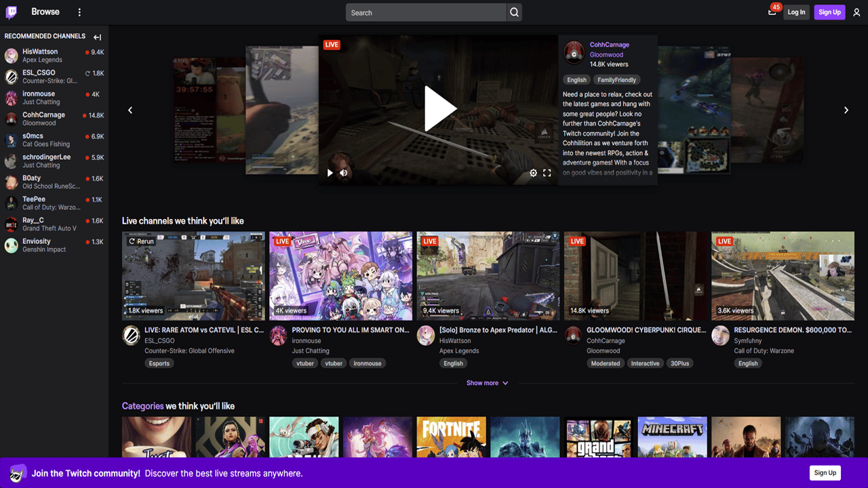
Task: Open Ray__C Grand Theft Auto channel
Action: [x=54, y=224]
